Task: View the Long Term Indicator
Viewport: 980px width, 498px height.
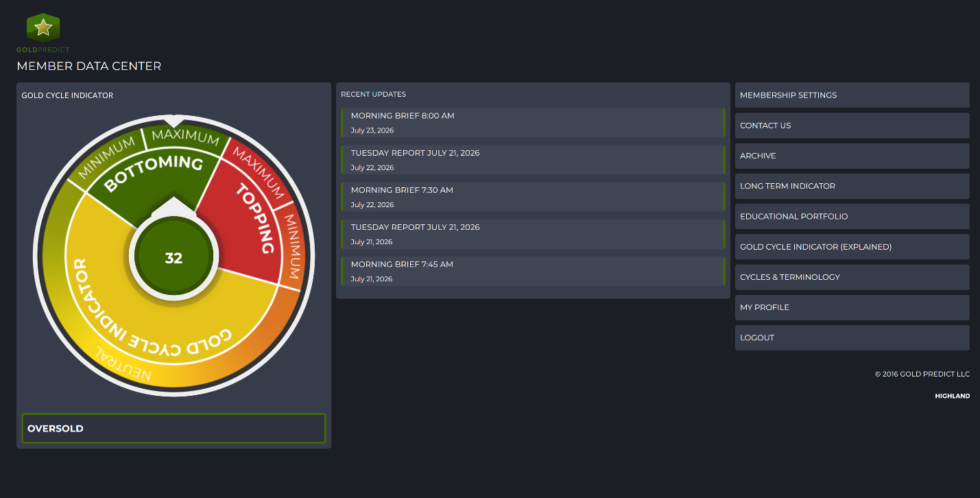Action: coord(852,186)
